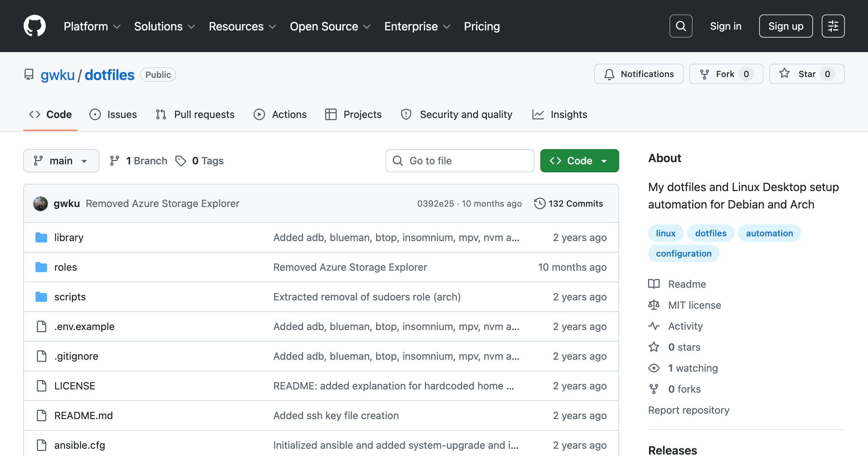Click inside the Go to file field
The height and width of the screenshot is (456, 868).
pyautogui.click(x=460, y=161)
